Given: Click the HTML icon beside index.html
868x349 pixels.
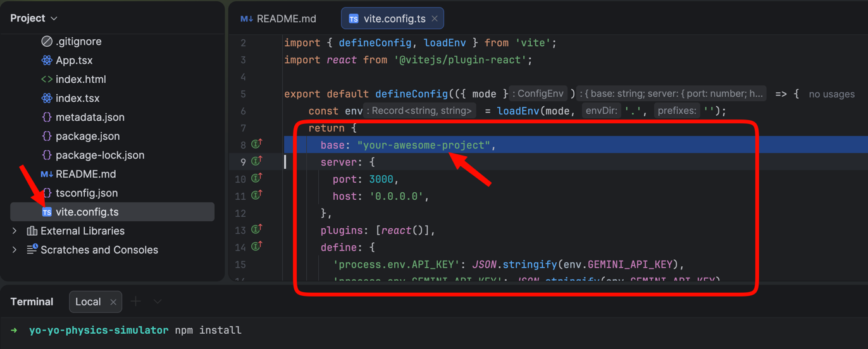Looking at the screenshot, I should pos(47,80).
